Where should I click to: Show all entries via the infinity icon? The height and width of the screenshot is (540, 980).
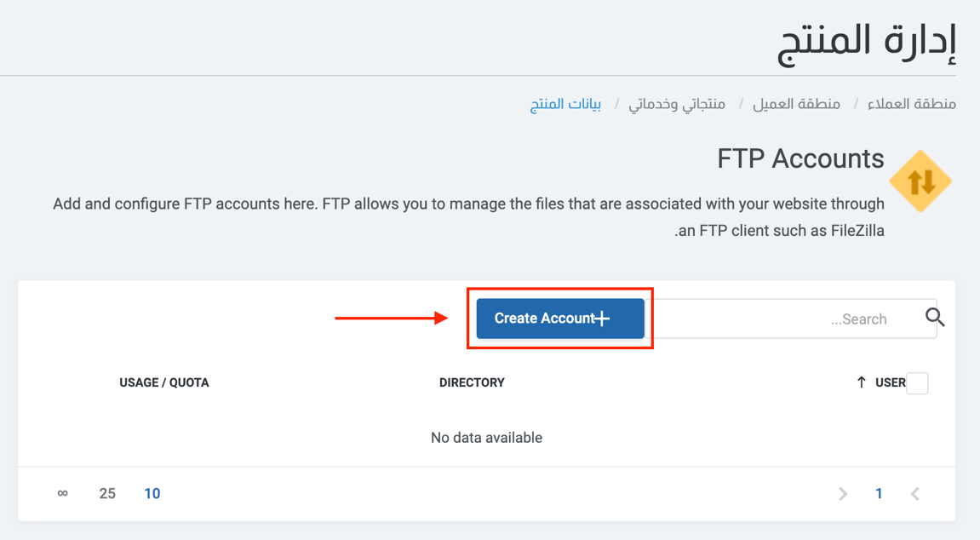click(62, 493)
